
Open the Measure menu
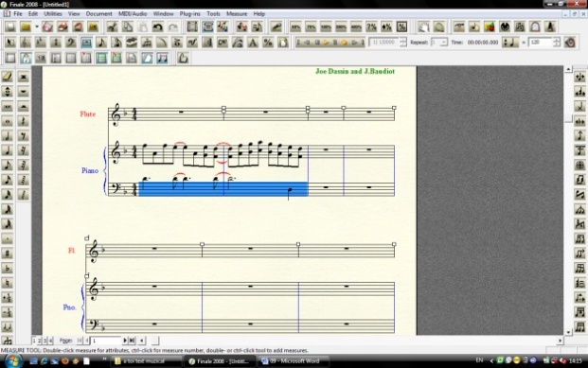point(237,14)
